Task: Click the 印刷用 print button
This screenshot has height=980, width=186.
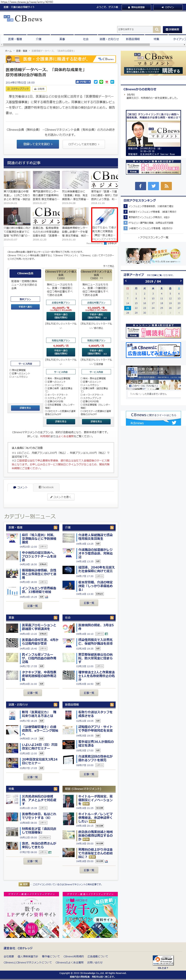Action: 39,89
